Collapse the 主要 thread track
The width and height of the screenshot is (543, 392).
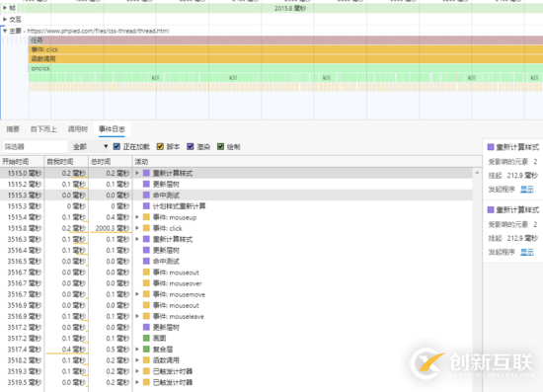[x=5, y=31]
